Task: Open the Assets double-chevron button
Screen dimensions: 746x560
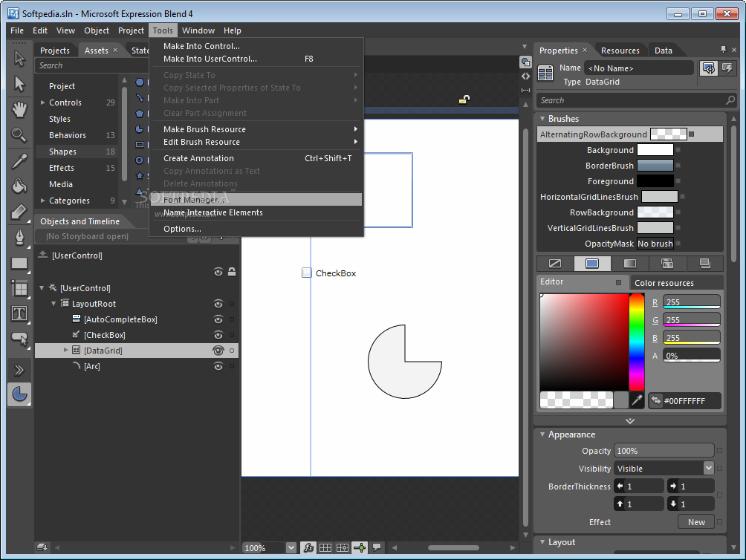Action: click(x=19, y=370)
